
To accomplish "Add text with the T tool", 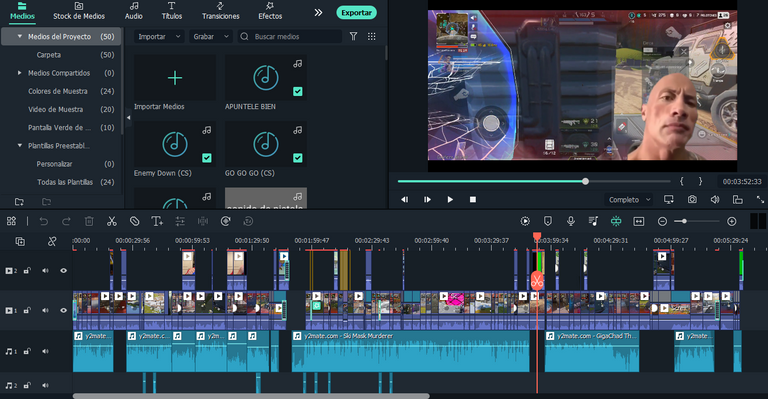I will coord(157,221).
